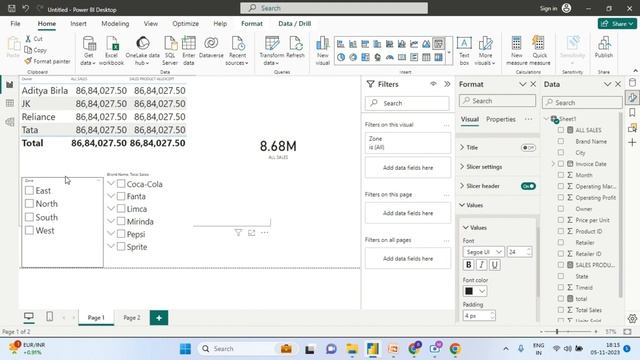Collapse the Sheet1 table tree
Screen dimensions: 640x360
(547, 119)
